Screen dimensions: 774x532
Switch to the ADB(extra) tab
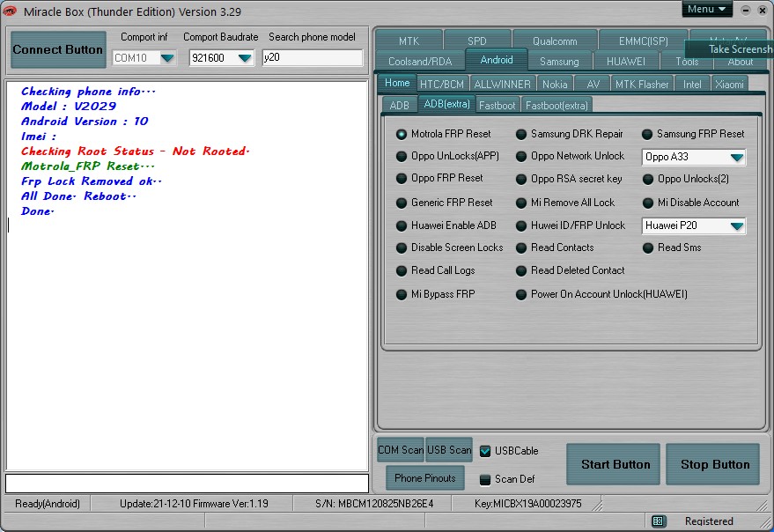pyautogui.click(x=446, y=104)
